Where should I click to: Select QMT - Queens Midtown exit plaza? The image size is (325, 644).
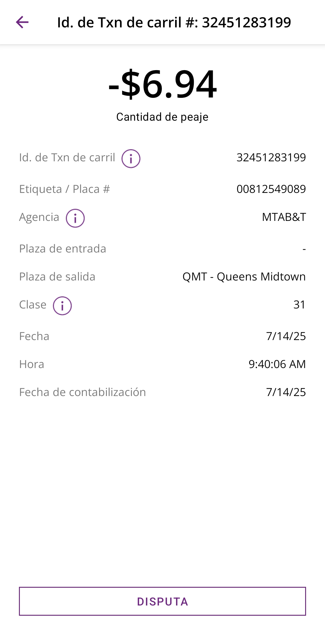point(244,277)
